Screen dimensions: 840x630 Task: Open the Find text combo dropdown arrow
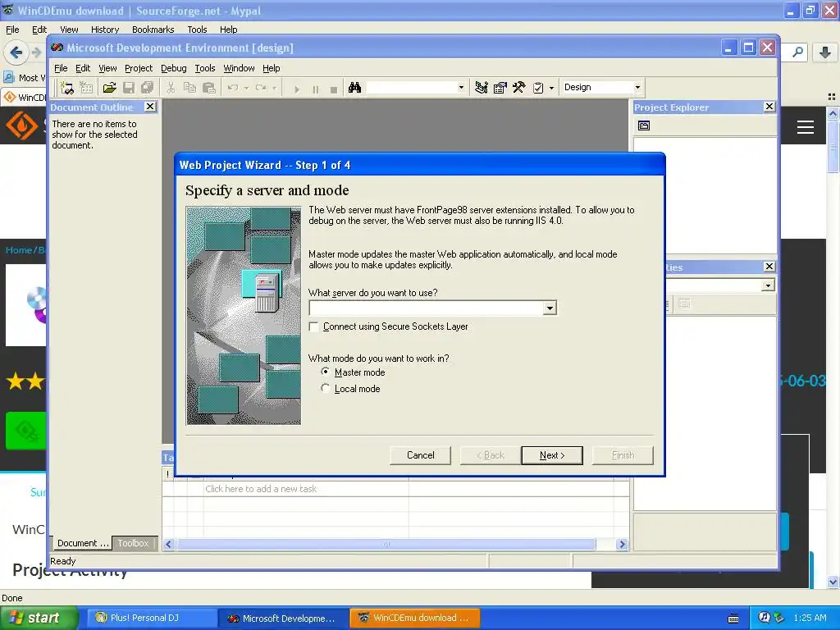tap(461, 87)
